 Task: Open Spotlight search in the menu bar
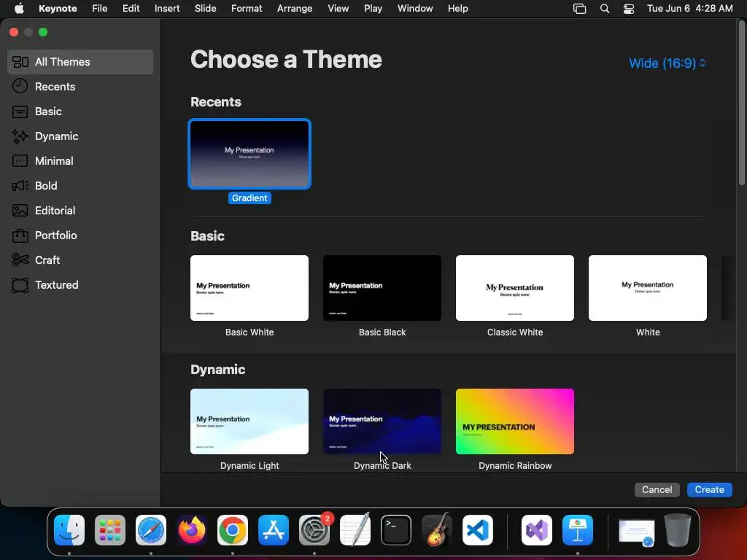[605, 9]
